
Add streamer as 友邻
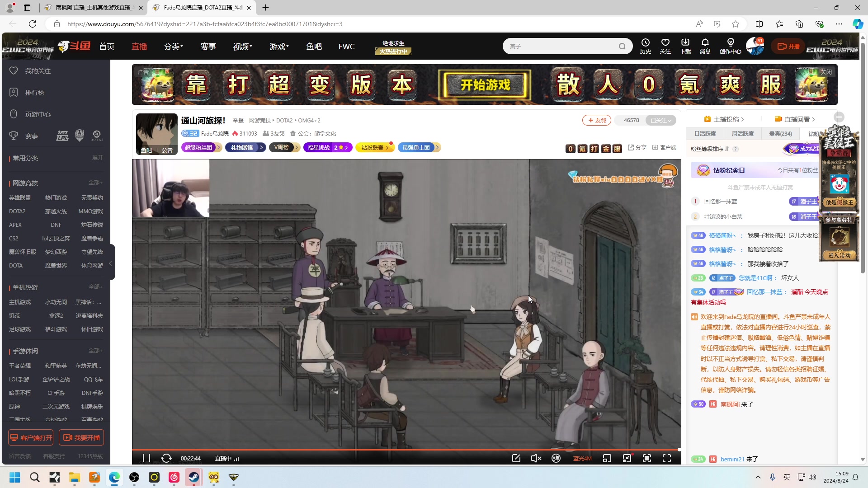point(597,120)
